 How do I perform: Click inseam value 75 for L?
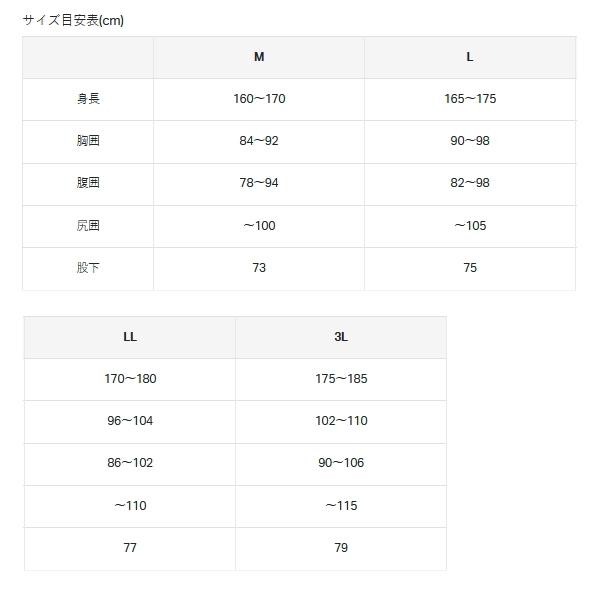[470, 268]
